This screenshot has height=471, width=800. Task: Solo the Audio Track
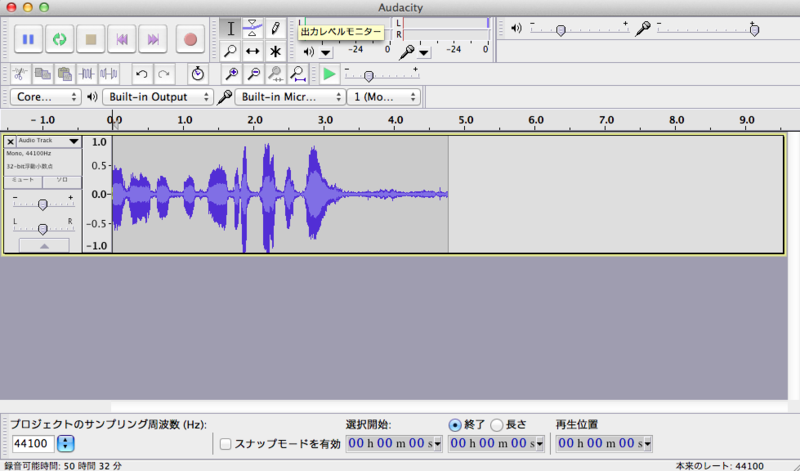[x=62, y=181]
